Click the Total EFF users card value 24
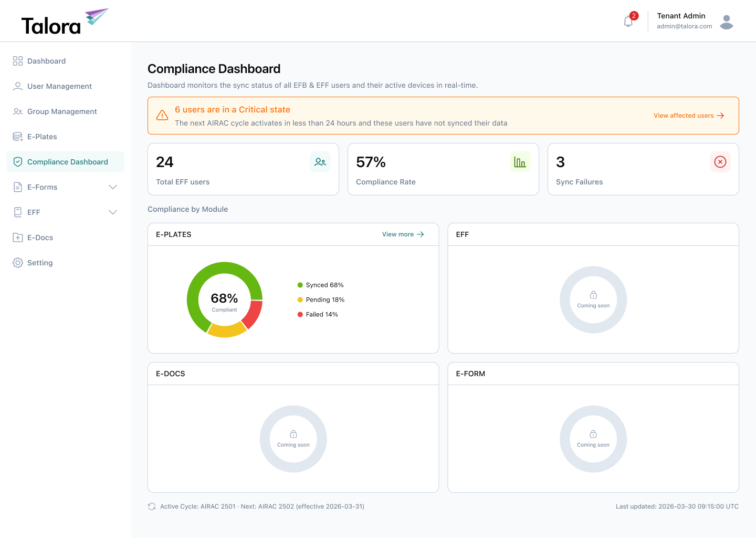This screenshot has height=538, width=756. pos(165,162)
